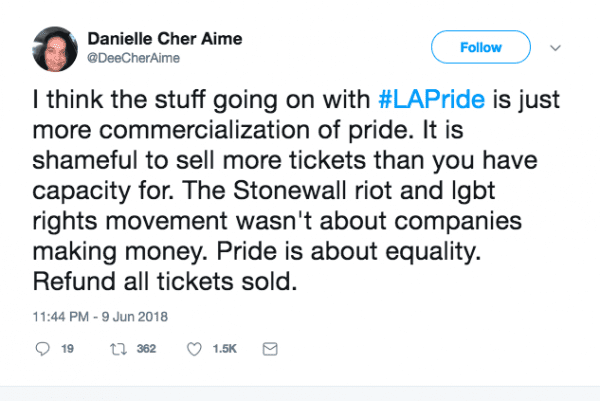This screenshot has height=401, width=600.
Task: Click the tweet's first line "I think the stuff"
Action: 119,99
